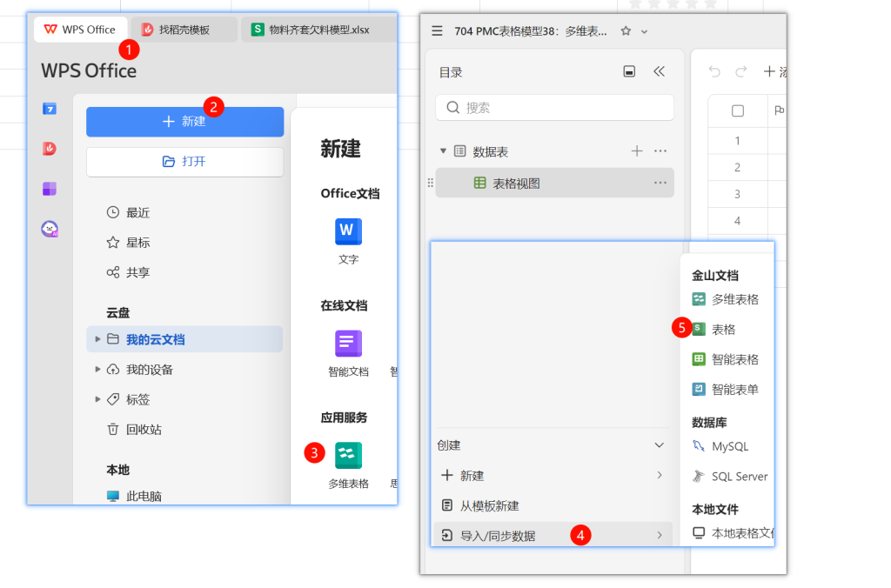Collapse the 创建 section
The width and height of the screenshot is (891, 588).
point(660,444)
